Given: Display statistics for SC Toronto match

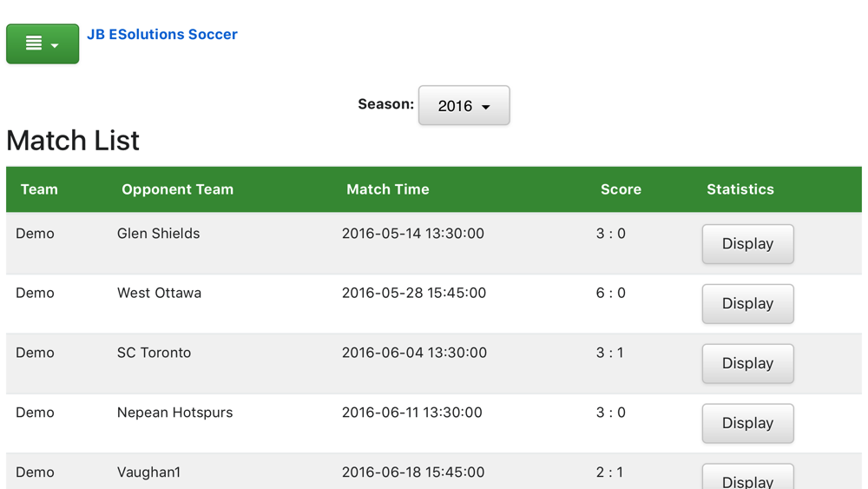Looking at the screenshot, I should coord(747,363).
